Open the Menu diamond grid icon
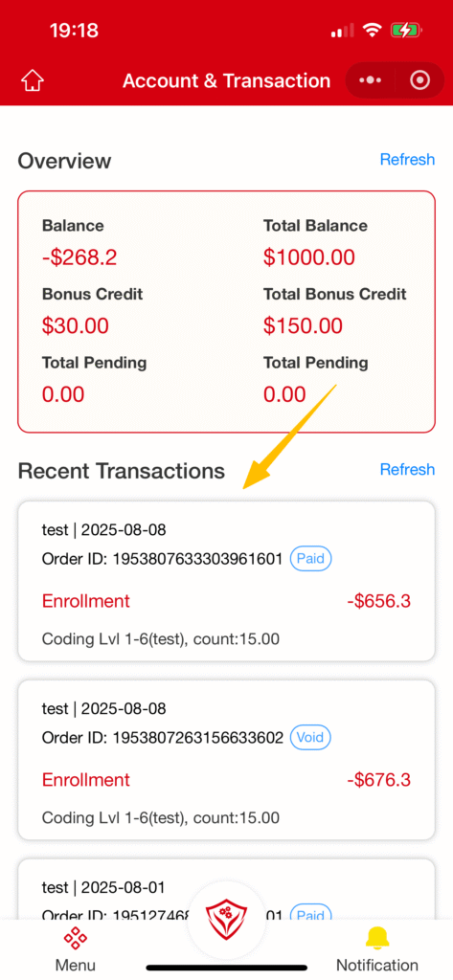The width and height of the screenshot is (453, 980). coord(75,938)
